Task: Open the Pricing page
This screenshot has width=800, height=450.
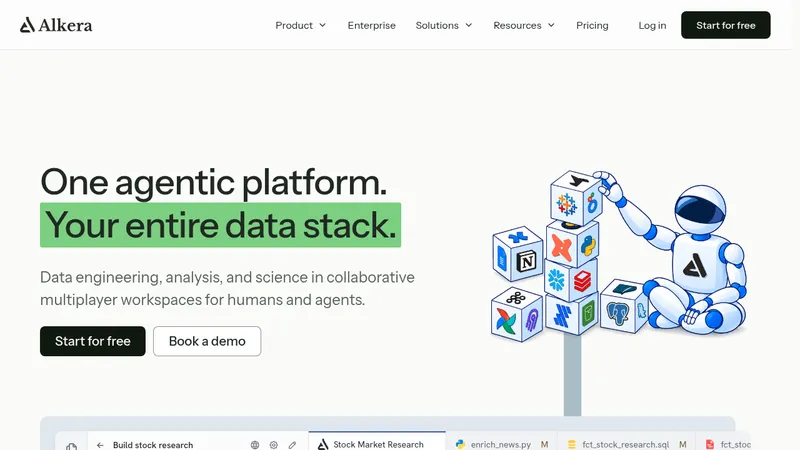Action: pos(592,25)
